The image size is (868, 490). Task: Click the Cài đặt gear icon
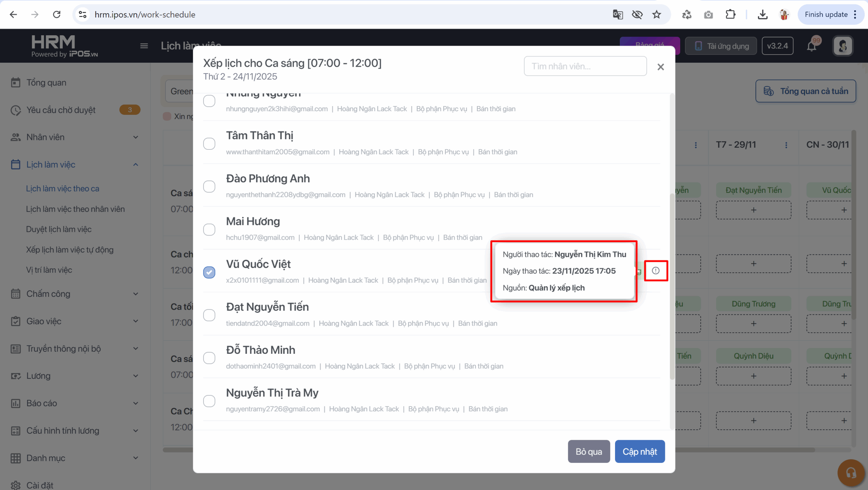pos(16,485)
